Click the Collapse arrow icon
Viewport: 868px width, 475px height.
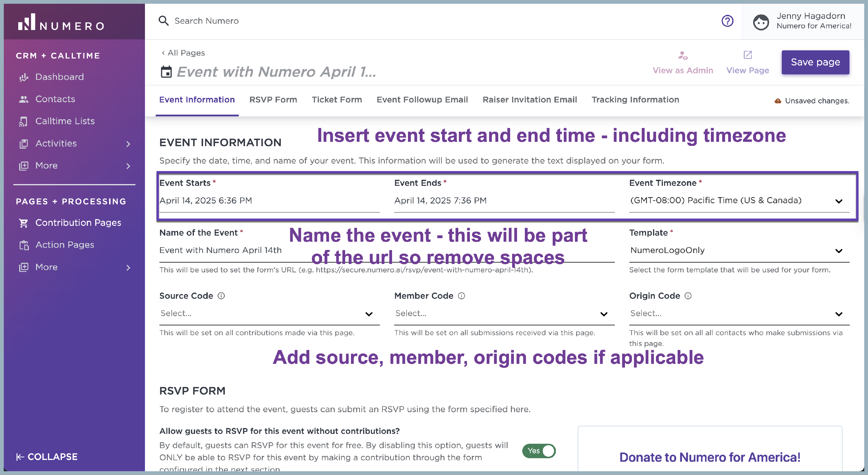click(20, 457)
